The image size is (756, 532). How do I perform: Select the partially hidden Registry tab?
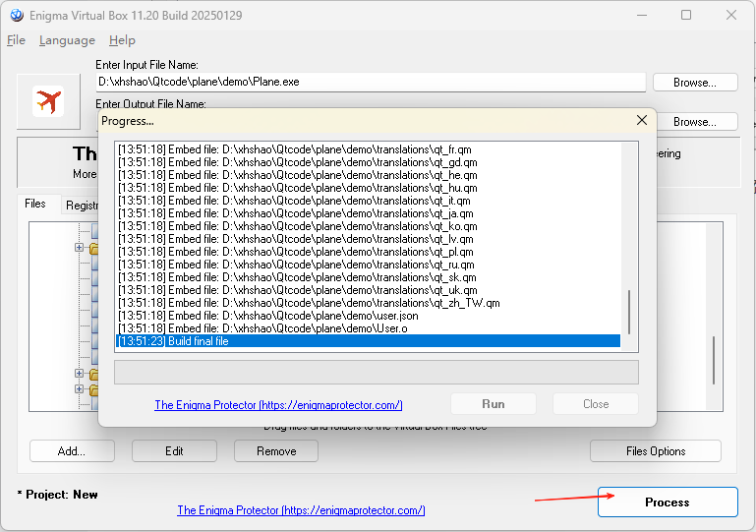82,206
